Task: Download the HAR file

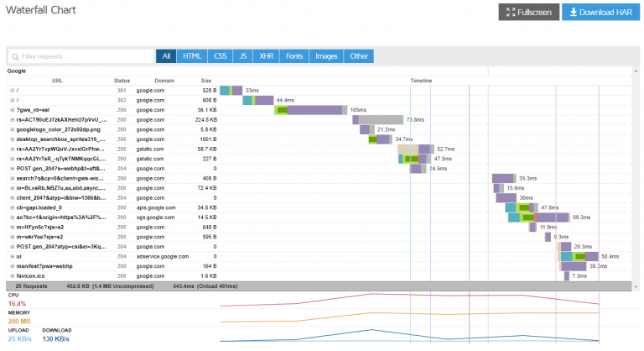Action: point(599,13)
